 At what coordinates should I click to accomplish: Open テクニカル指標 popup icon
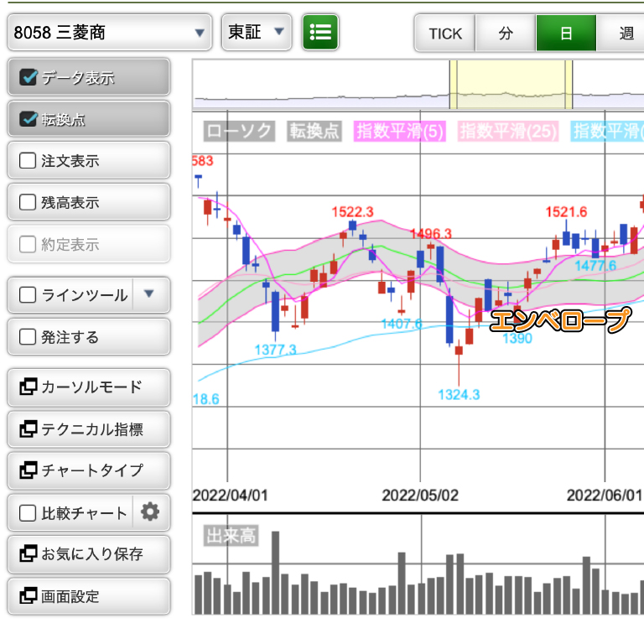(29, 428)
